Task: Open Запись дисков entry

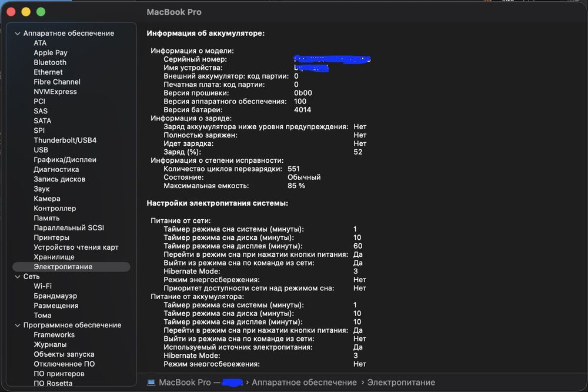Action: (59, 179)
